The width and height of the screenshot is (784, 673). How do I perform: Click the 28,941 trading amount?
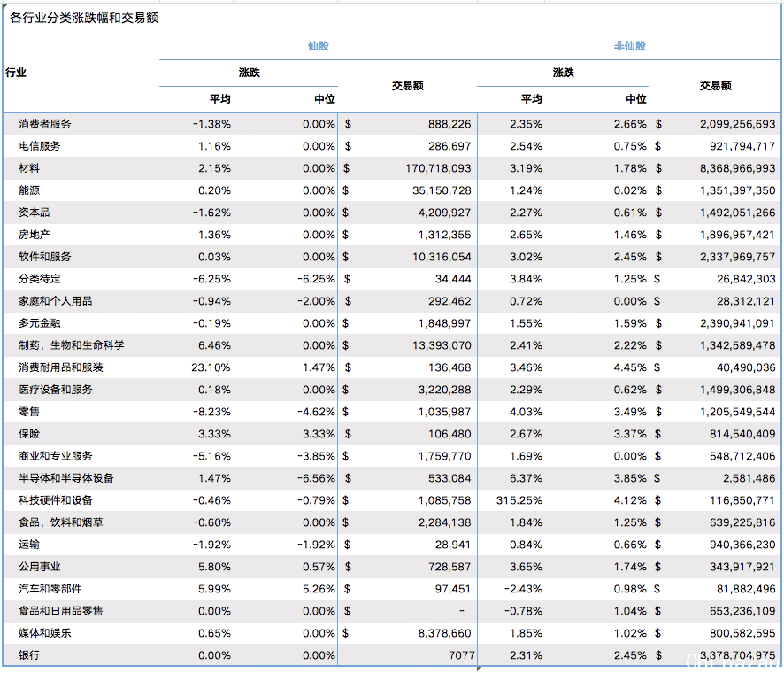pos(452,545)
